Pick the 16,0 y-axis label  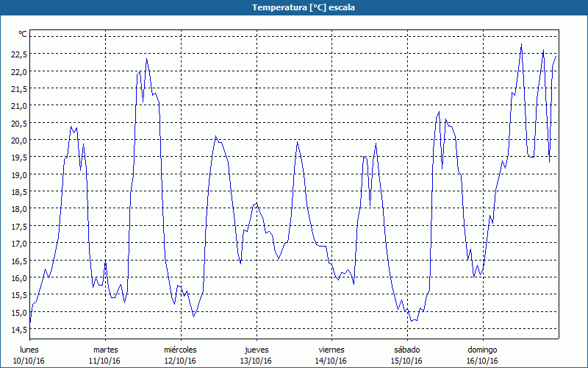coord(19,277)
